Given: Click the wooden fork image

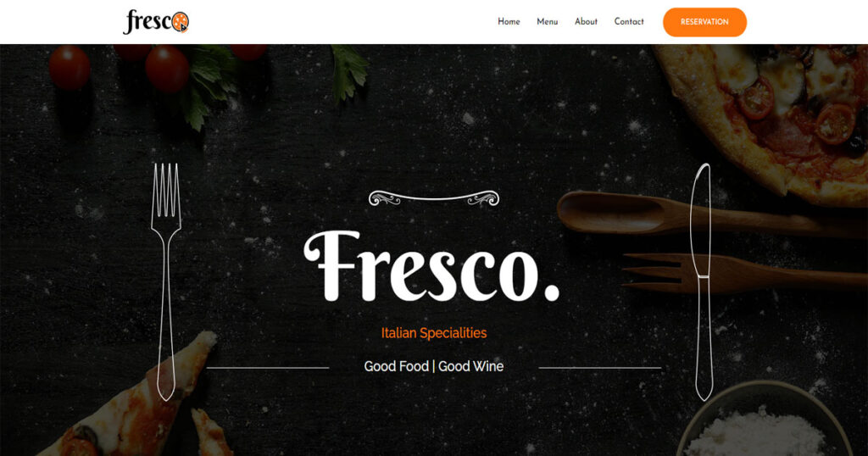Looking at the screenshot, I should click(742, 273).
